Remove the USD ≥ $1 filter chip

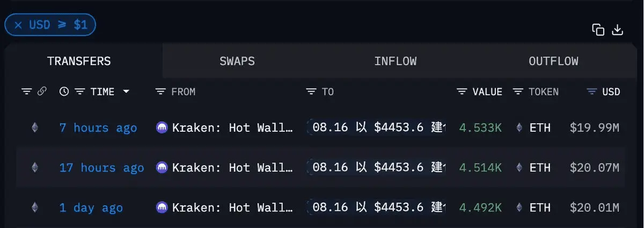point(18,25)
